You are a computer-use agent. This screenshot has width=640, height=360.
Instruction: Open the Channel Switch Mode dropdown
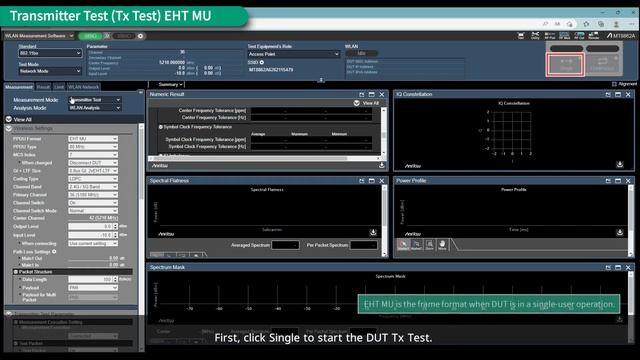pyautogui.click(x=93, y=211)
